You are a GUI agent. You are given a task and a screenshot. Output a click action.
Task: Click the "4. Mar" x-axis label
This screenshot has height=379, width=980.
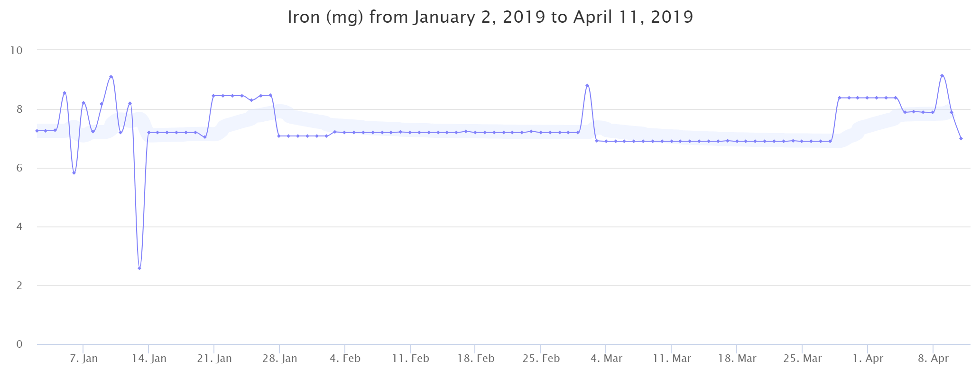pyautogui.click(x=606, y=359)
